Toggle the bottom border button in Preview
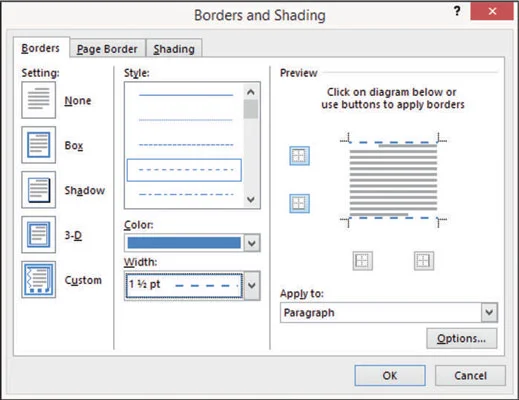 299,203
